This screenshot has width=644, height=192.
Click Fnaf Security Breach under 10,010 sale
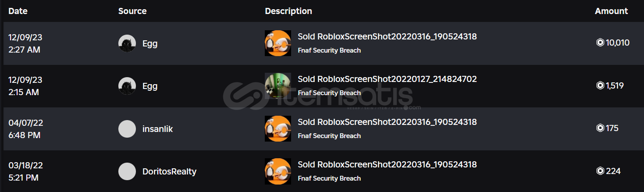(x=329, y=50)
